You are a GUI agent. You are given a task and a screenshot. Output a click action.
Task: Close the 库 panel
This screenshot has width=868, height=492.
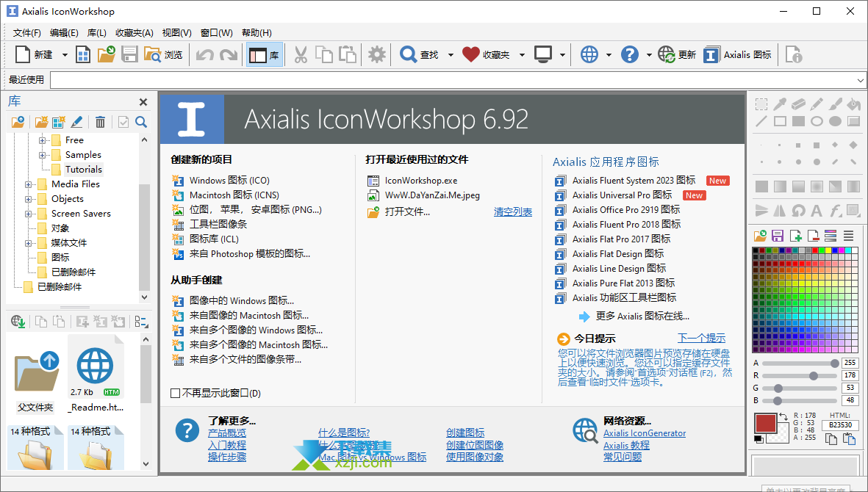click(x=143, y=102)
